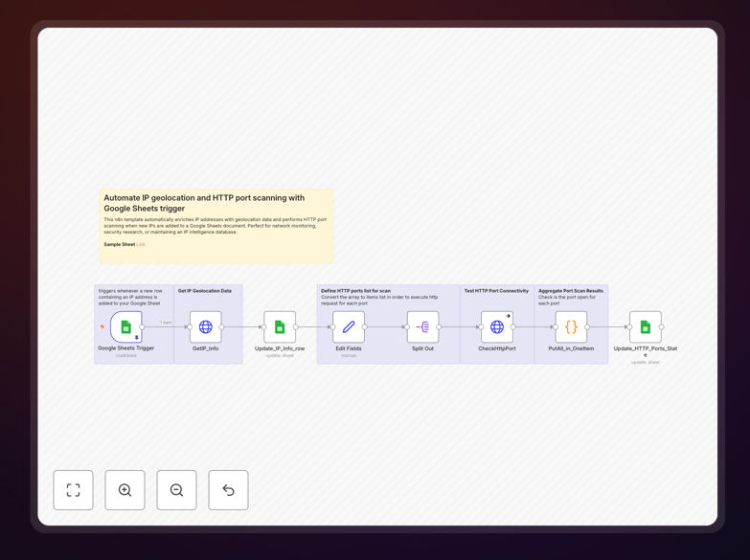Click the 'CheckHttpPort' node label
The width and height of the screenshot is (750, 560).
click(497, 348)
